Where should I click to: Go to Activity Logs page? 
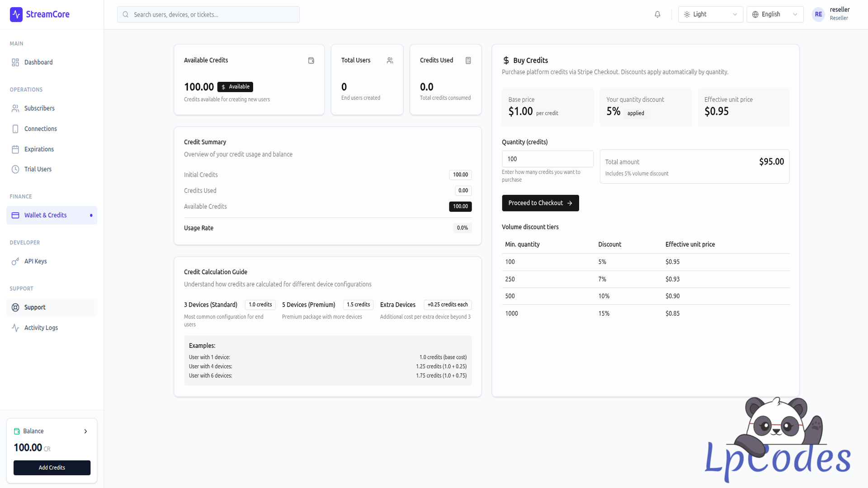[41, 328]
